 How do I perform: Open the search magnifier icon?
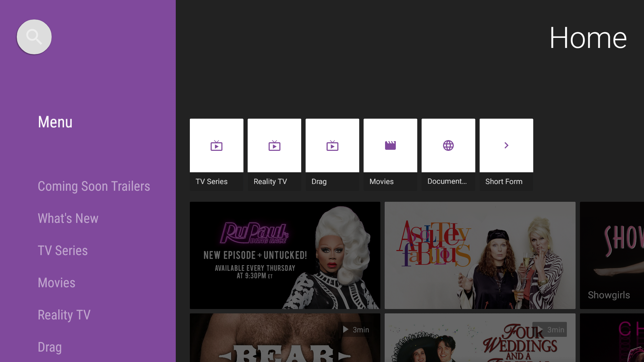pyautogui.click(x=34, y=37)
